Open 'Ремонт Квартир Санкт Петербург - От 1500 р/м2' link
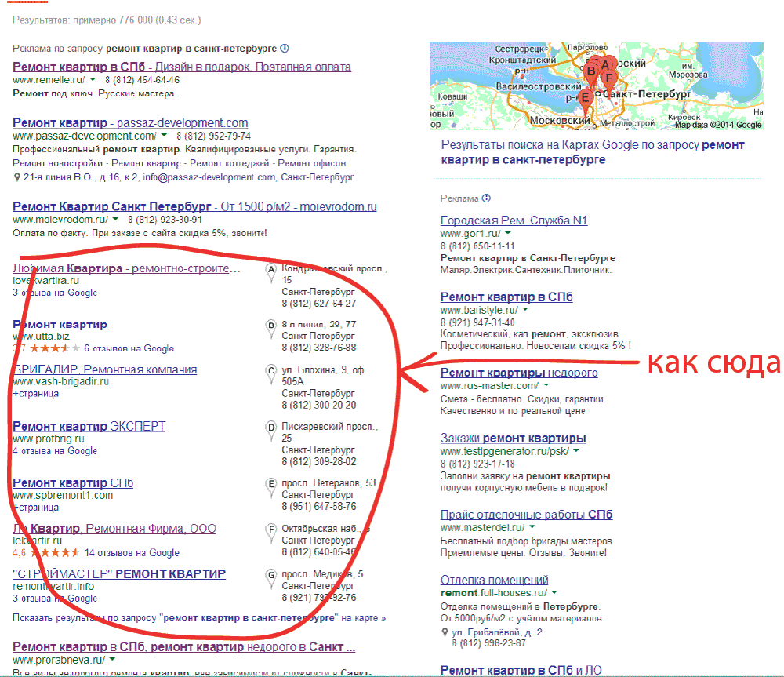784x677 pixels. pos(194,206)
